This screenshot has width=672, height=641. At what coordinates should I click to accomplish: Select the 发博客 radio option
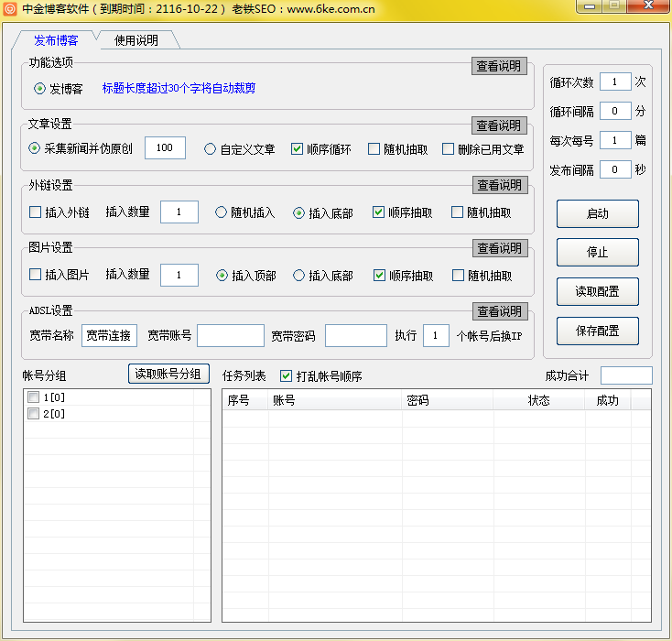39,89
